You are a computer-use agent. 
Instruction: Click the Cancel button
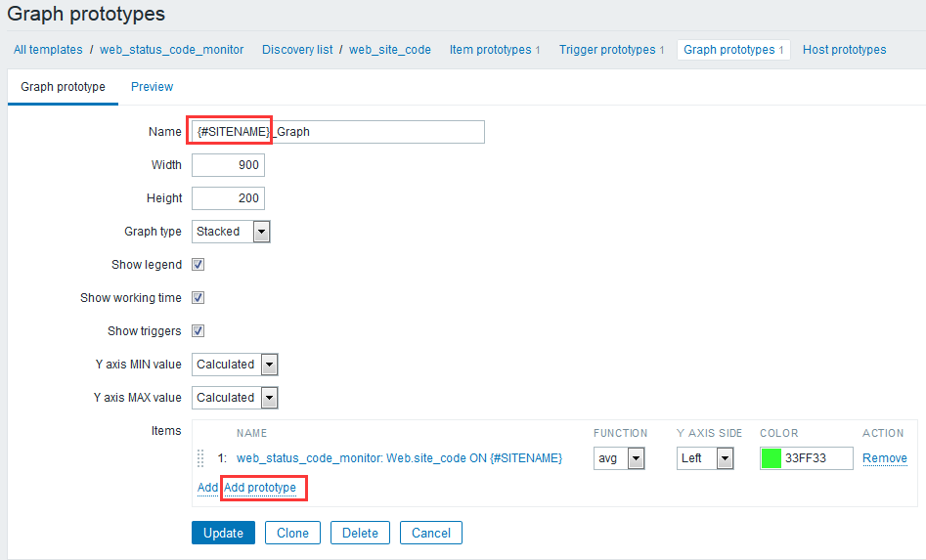(431, 533)
